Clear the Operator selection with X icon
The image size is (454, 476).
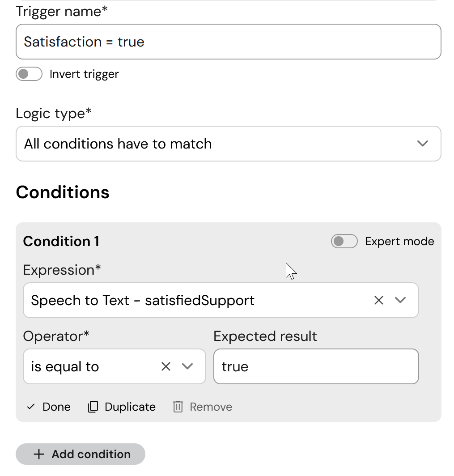click(x=165, y=366)
